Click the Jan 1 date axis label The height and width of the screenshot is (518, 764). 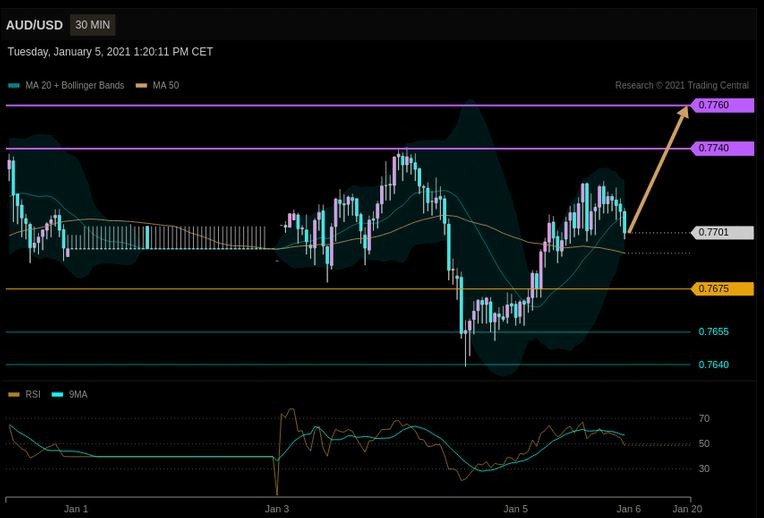[x=76, y=509]
